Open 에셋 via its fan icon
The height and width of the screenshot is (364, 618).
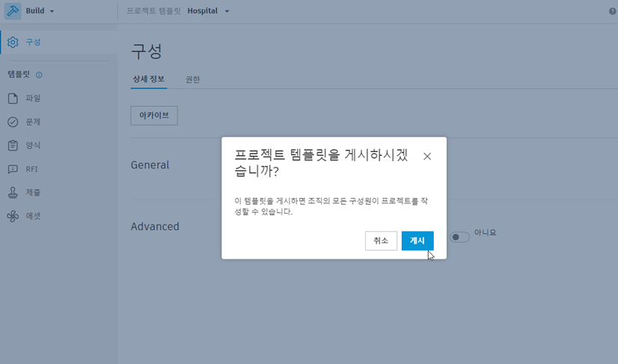(13, 216)
